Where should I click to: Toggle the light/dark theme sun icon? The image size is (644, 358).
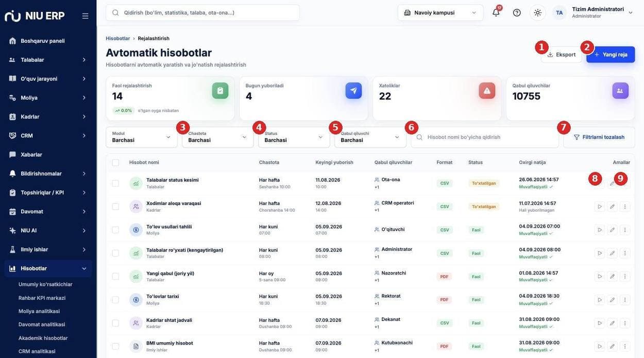538,12
